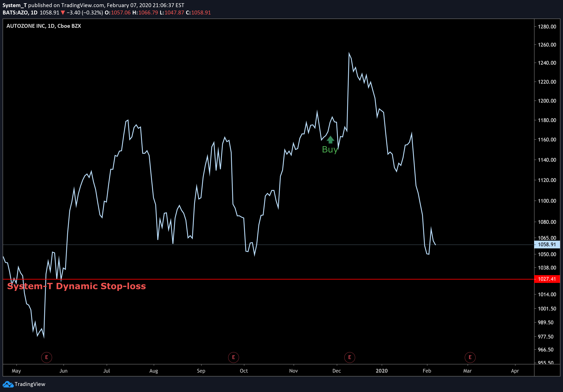Image resolution: width=563 pixels, height=392 pixels.
Task: Click the red down-triangle change indicator
Action: pos(63,13)
